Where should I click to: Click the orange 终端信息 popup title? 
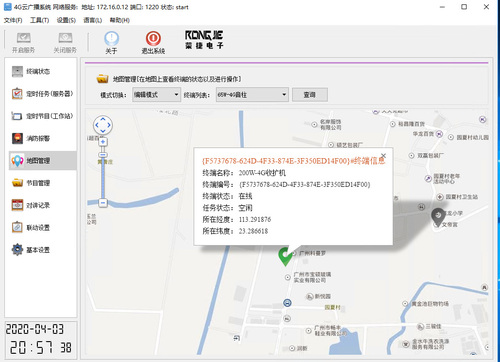click(294, 161)
